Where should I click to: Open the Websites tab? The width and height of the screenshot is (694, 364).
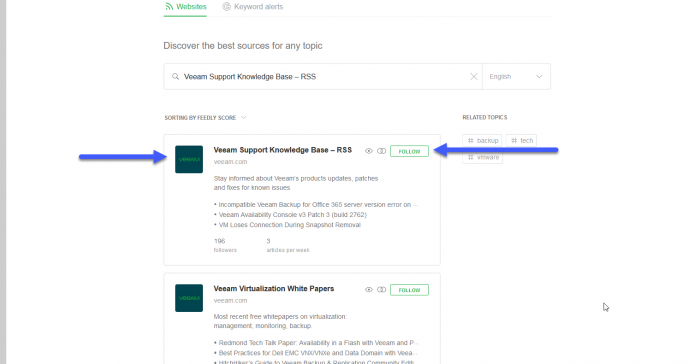[185, 7]
